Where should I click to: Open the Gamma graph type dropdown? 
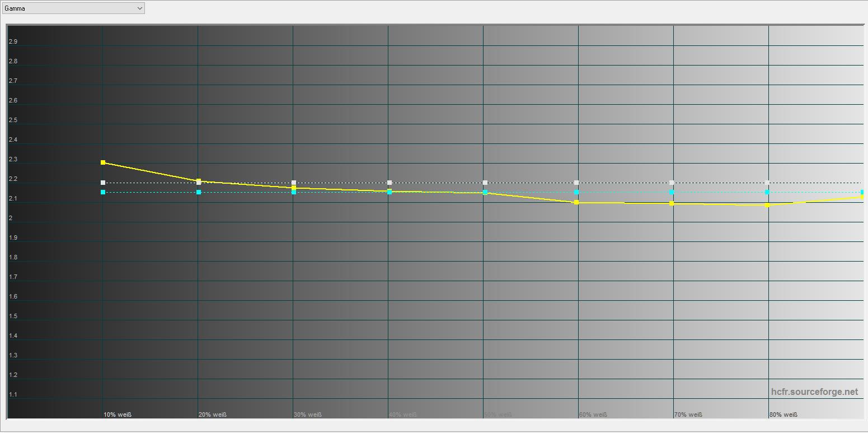[x=73, y=8]
